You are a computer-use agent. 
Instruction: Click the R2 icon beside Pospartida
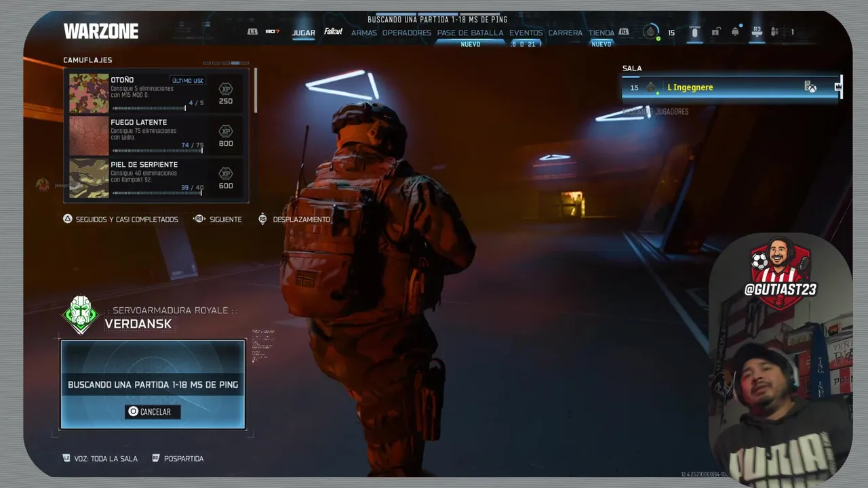(x=156, y=458)
